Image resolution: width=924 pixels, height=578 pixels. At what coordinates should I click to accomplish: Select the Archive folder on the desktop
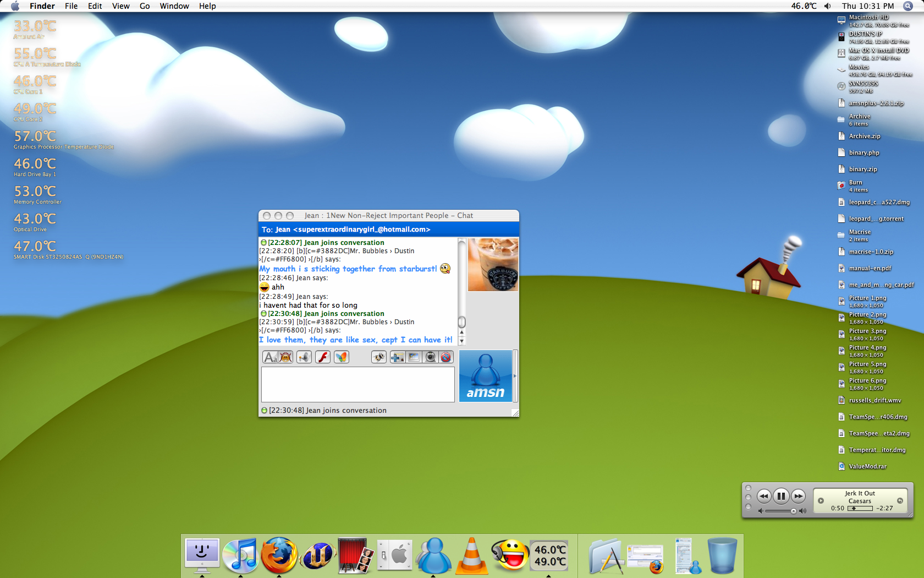click(x=854, y=119)
